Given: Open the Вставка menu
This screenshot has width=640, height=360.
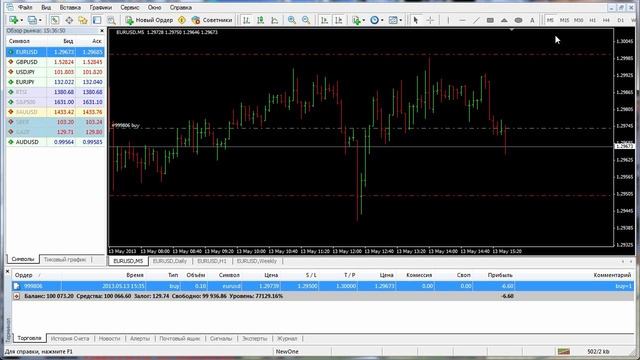Looking at the screenshot, I should (70, 7).
